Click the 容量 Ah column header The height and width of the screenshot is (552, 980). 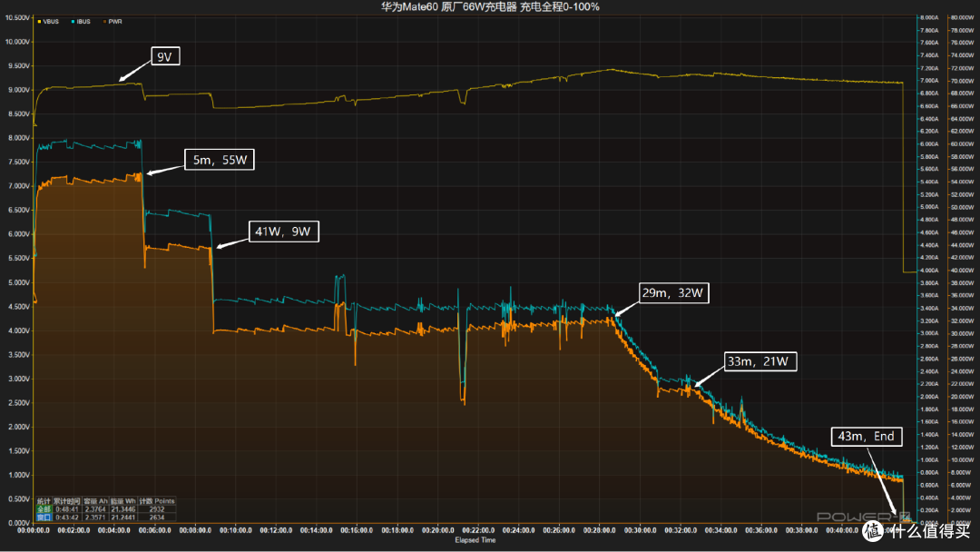pos(95,501)
